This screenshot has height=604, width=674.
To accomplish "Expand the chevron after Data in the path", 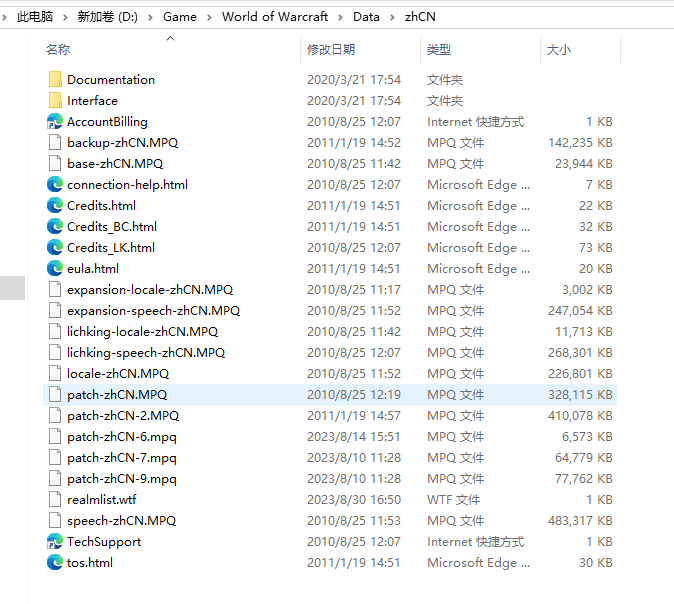I will tap(392, 17).
